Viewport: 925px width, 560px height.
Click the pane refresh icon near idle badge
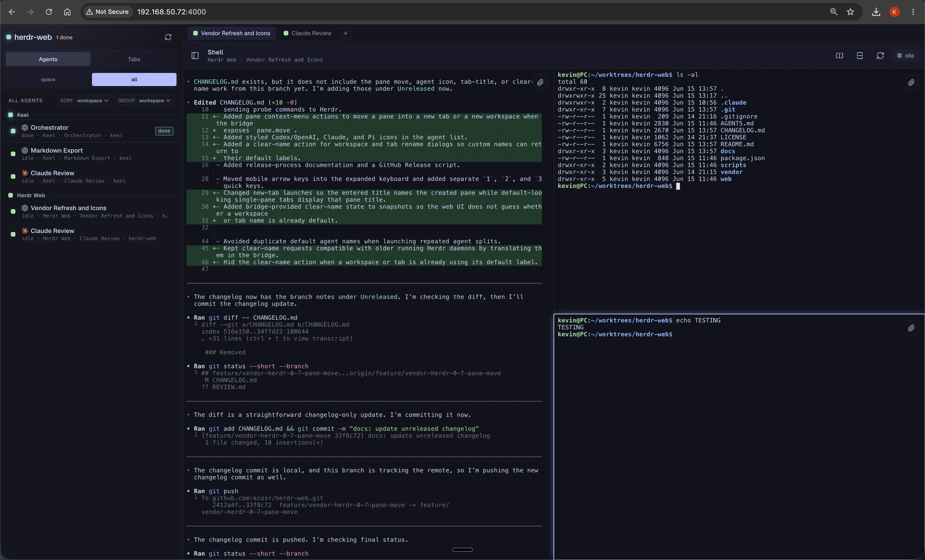880,55
